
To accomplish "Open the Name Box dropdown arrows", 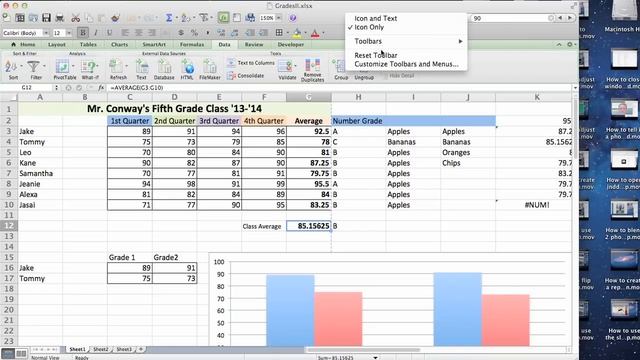I will tap(56, 88).
